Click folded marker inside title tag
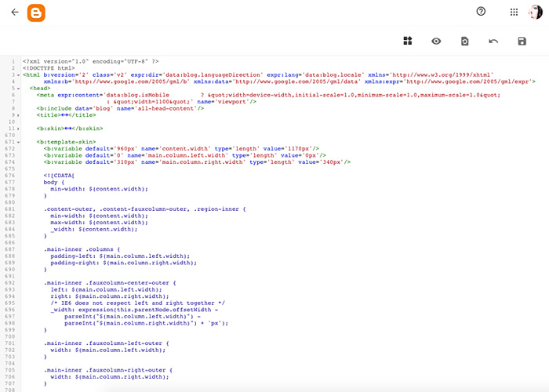 tap(64, 115)
